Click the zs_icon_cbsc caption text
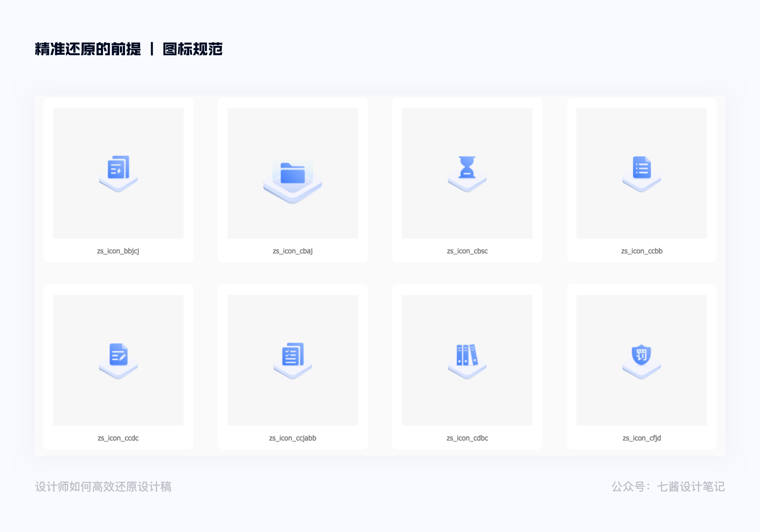Viewport: 760px width, 532px height. tap(467, 251)
